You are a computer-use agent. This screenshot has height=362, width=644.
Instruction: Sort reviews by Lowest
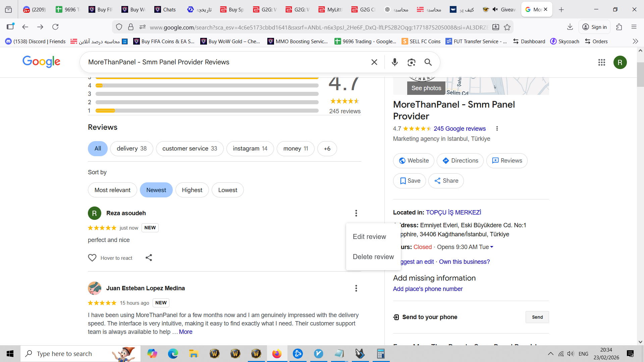click(x=227, y=190)
